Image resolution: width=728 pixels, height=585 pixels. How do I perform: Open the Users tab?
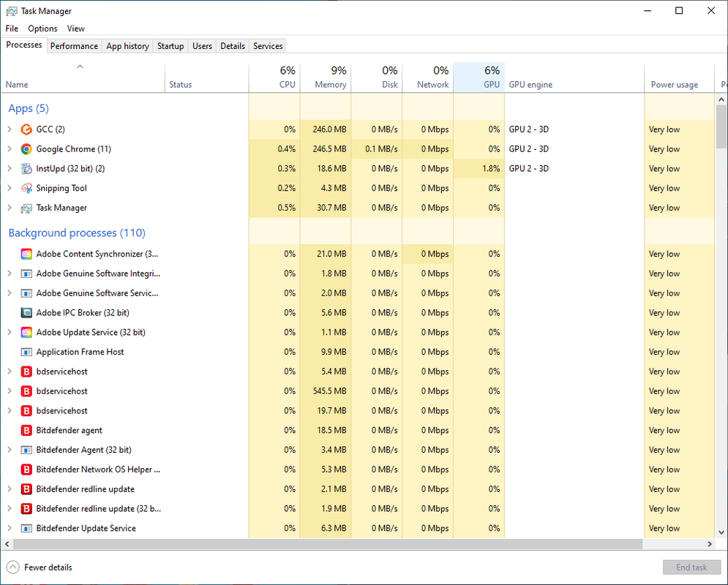[202, 46]
